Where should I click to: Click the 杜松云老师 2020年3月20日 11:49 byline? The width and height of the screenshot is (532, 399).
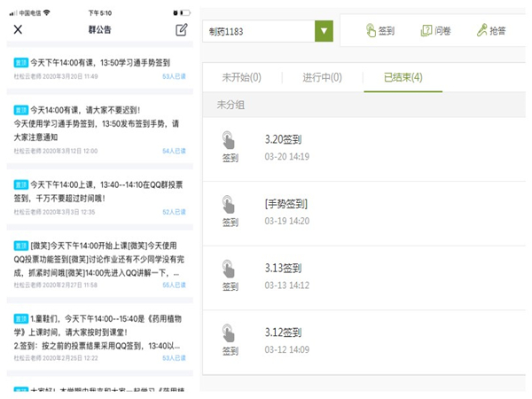[56, 76]
